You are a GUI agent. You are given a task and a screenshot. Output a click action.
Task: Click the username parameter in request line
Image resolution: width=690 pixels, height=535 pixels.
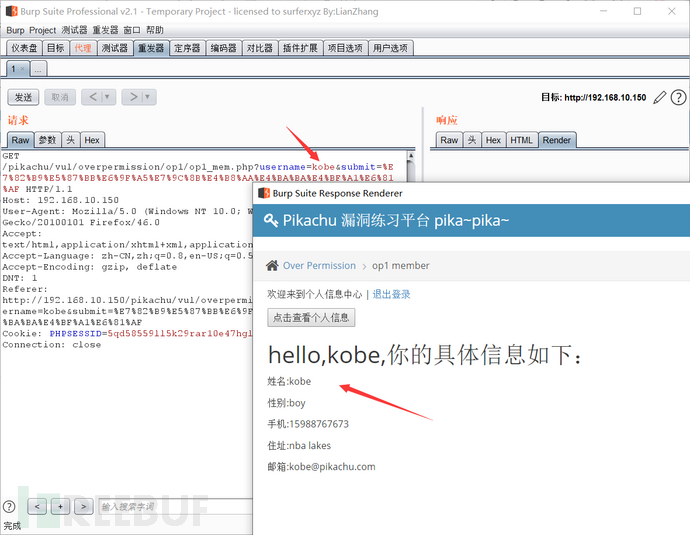click(282, 167)
